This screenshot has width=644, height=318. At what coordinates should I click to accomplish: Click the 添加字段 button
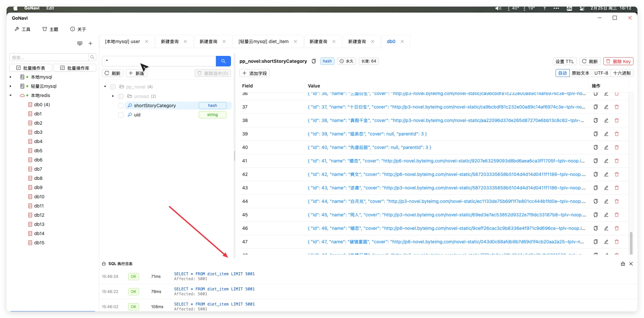coord(255,73)
